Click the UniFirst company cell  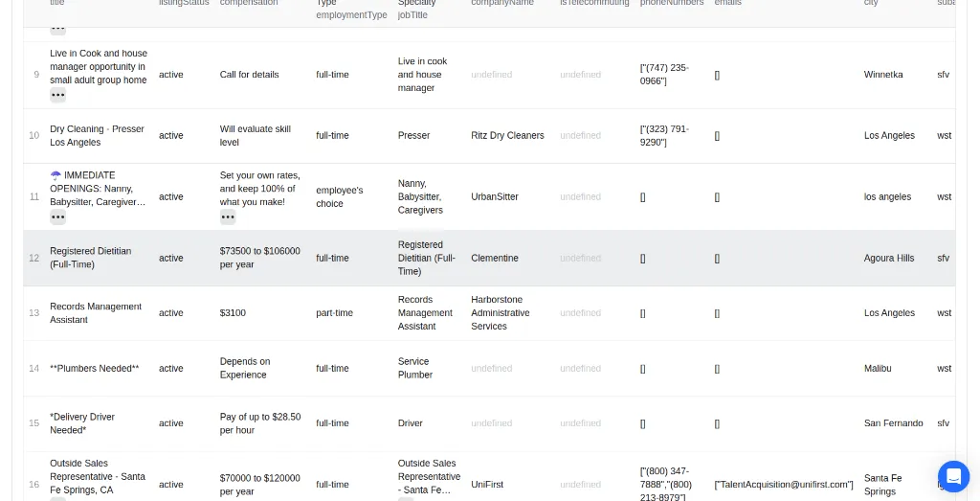(487, 485)
